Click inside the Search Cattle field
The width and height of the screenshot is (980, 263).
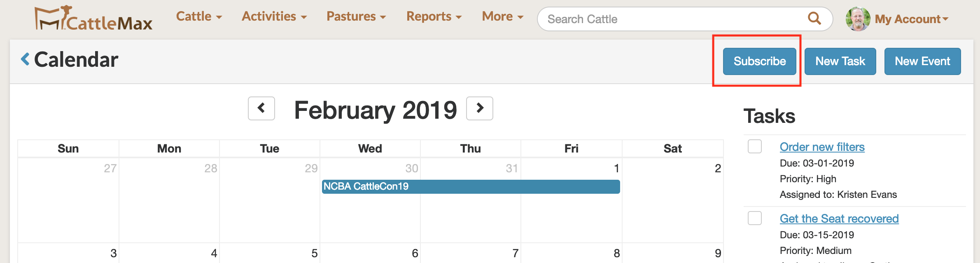tap(618, 19)
